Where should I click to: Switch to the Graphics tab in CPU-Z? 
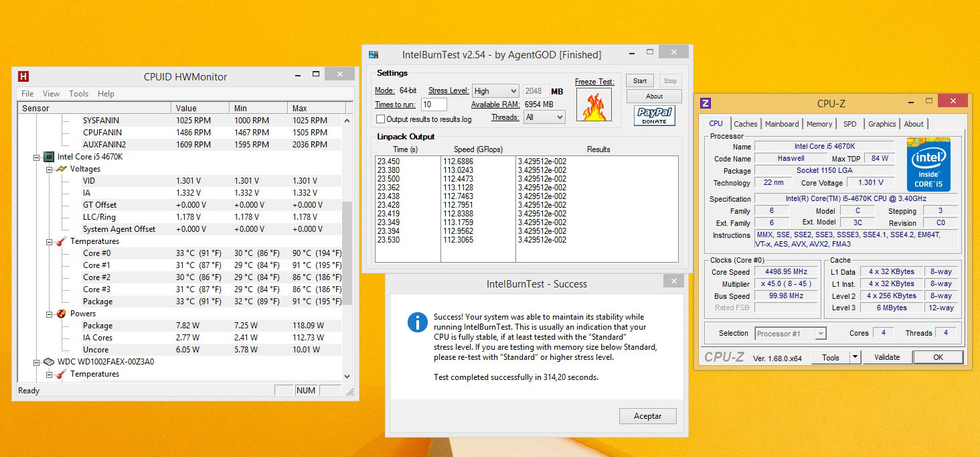pyautogui.click(x=882, y=124)
